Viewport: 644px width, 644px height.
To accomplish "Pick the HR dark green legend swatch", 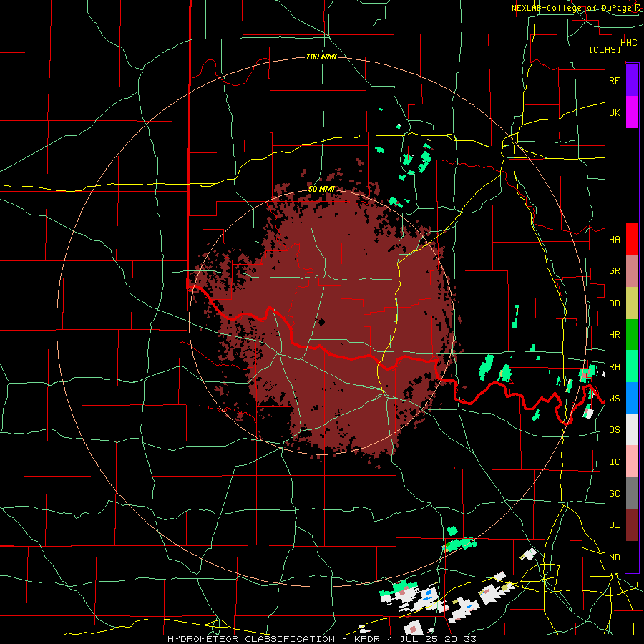I will point(632,334).
